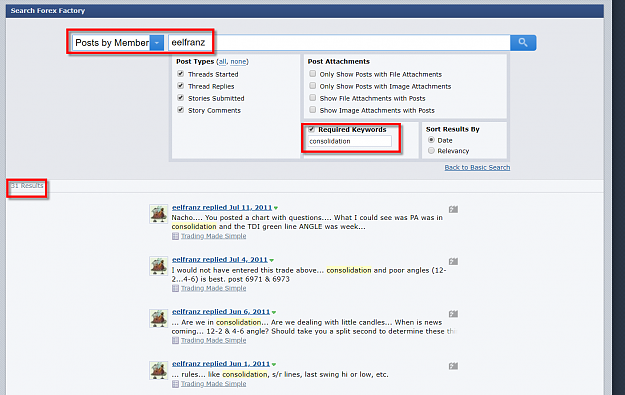Image resolution: width=625 pixels, height=395 pixels.
Task: Open eelfranz replied Jul 11, 2011 post
Action: 222,207
